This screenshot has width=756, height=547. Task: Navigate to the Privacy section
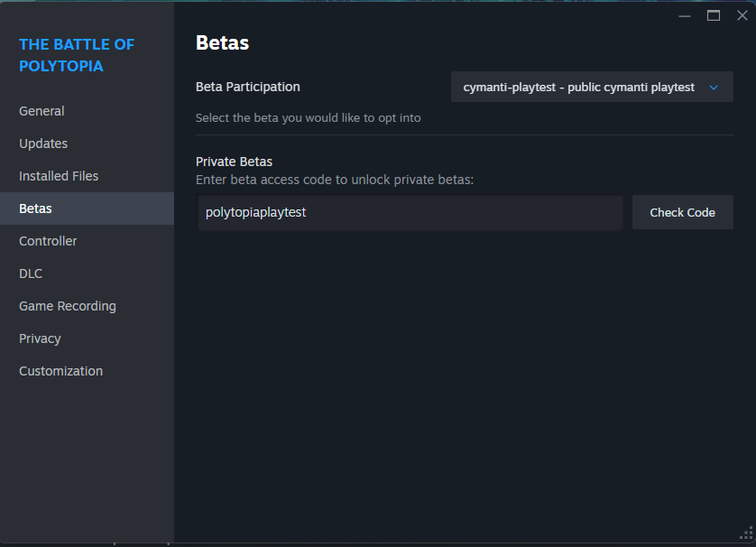[40, 338]
